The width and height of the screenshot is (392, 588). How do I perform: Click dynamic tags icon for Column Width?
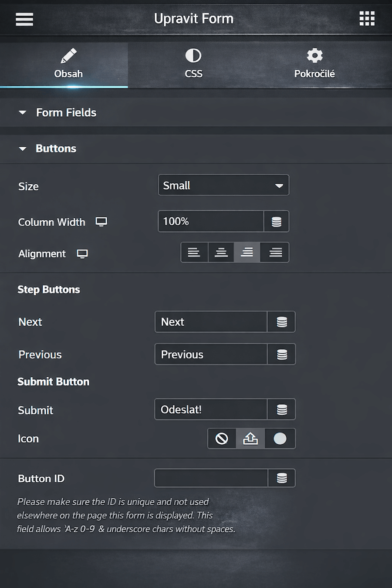(277, 222)
